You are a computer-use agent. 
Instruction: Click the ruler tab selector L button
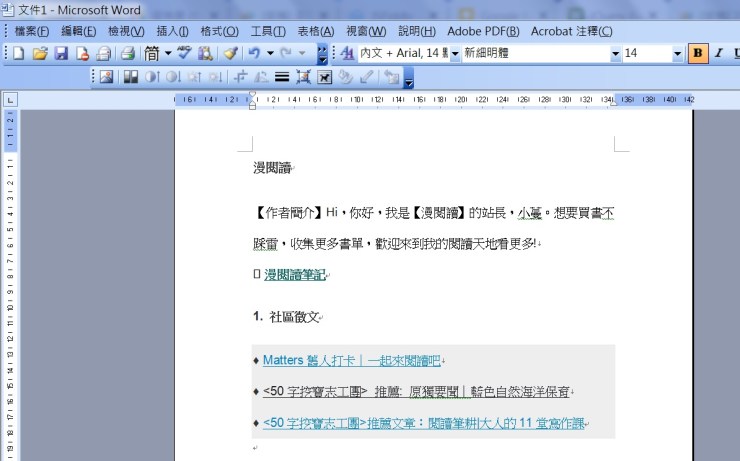click(10, 100)
